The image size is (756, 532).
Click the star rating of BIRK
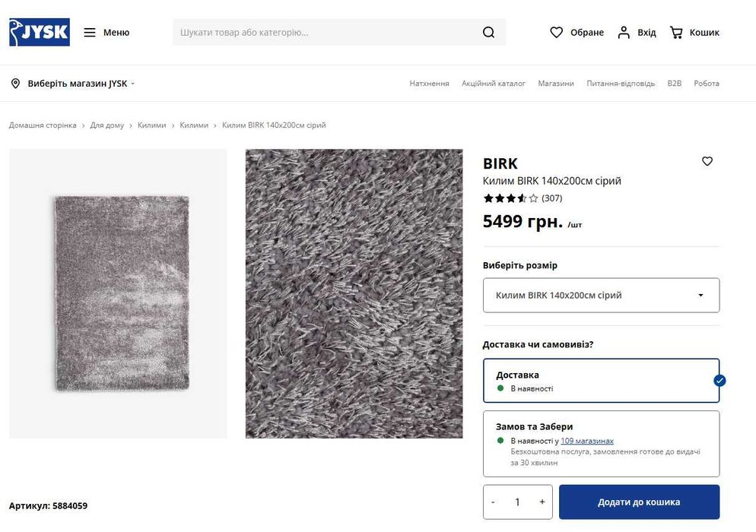[x=510, y=198]
